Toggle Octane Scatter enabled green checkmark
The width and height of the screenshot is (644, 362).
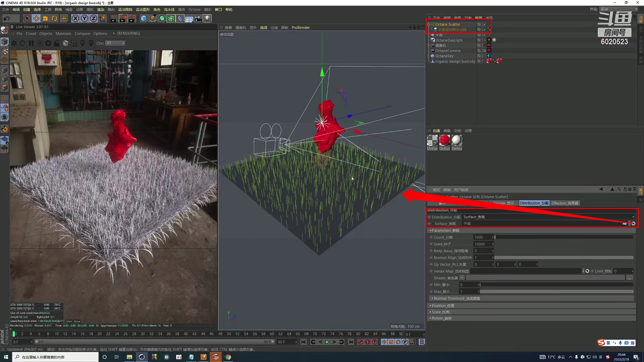[x=485, y=24]
